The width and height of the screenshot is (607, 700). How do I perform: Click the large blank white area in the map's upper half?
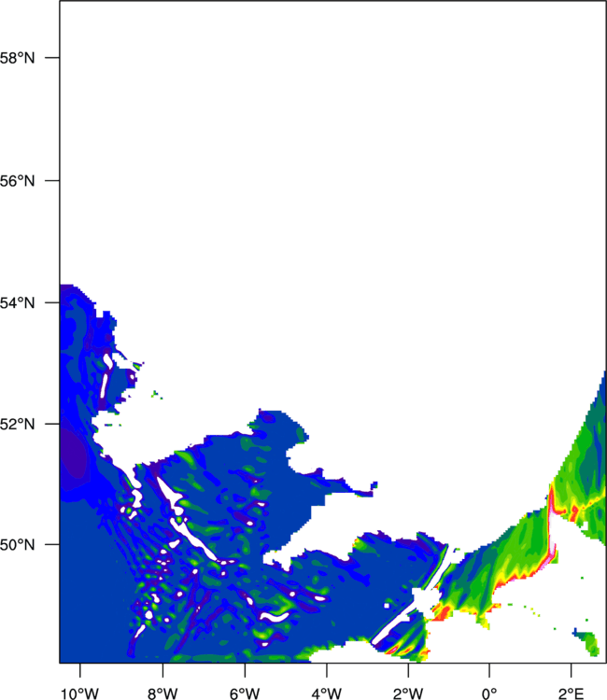[x=332, y=201]
